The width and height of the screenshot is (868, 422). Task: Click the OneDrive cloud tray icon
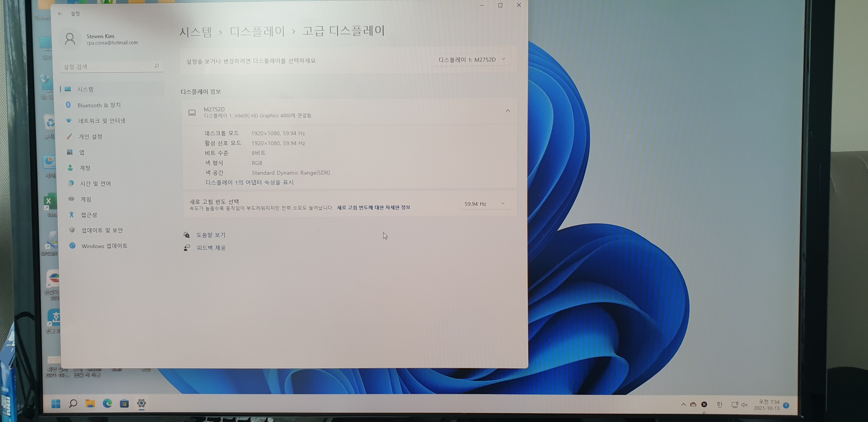[693, 404]
